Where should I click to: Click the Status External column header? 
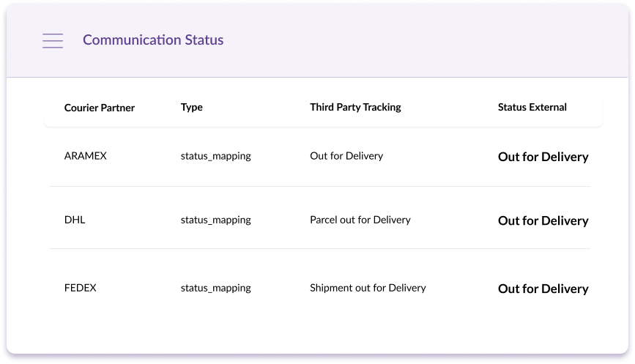point(532,107)
